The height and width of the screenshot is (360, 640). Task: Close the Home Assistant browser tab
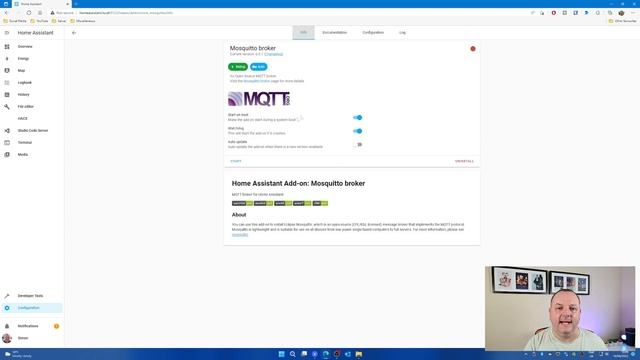tap(67, 4)
